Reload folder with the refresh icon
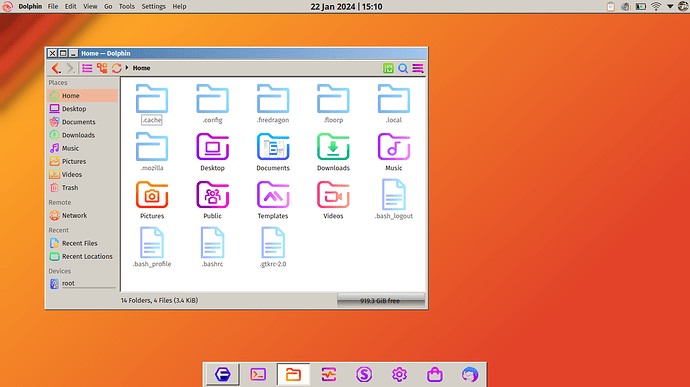The width and height of the screenshot is (690, 387). pyautogui.click(x=117, y=68)
